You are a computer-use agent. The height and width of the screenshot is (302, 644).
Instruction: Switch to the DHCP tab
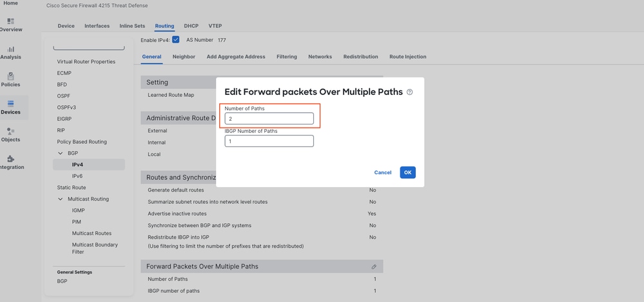(191, 26)
